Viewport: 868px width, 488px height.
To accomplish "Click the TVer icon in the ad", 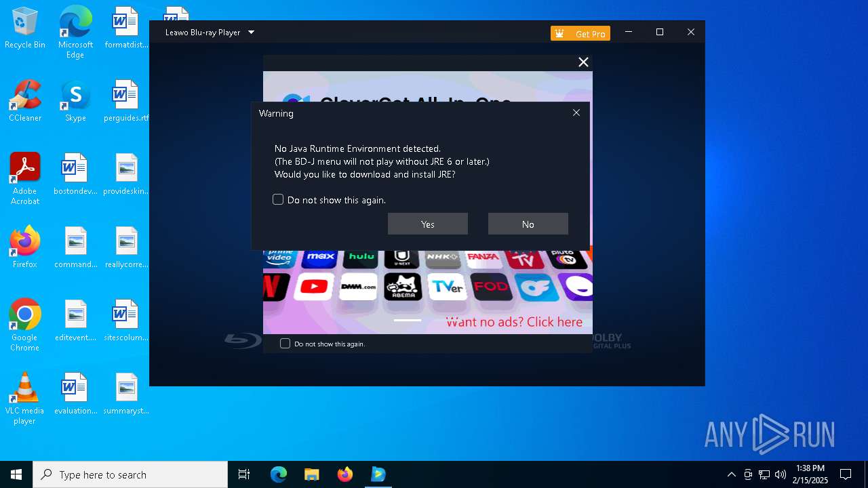I will (446, 286).
